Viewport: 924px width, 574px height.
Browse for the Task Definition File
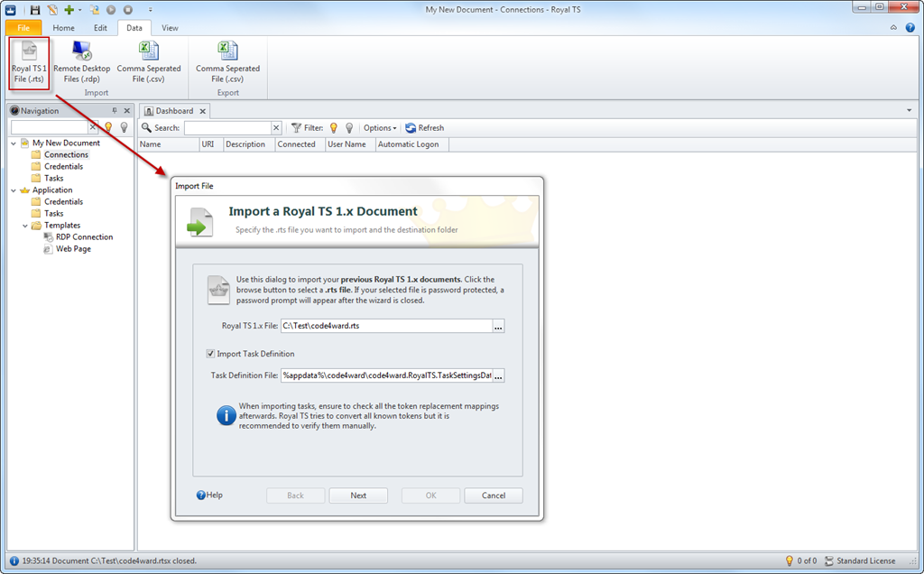click(x=498, y=375)
